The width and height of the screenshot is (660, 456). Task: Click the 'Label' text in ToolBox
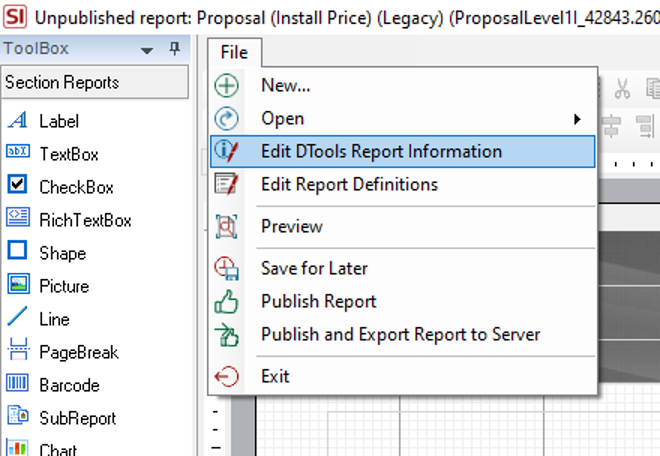[59, 121]
